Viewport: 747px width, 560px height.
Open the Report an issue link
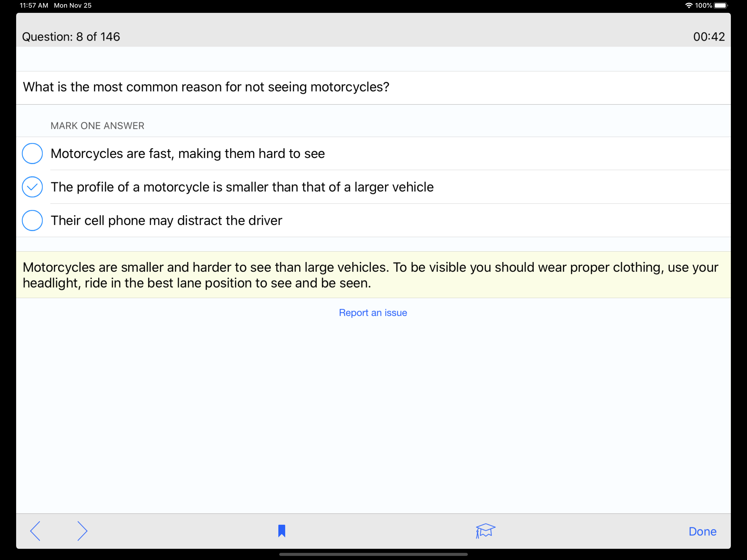coord(373,313)
